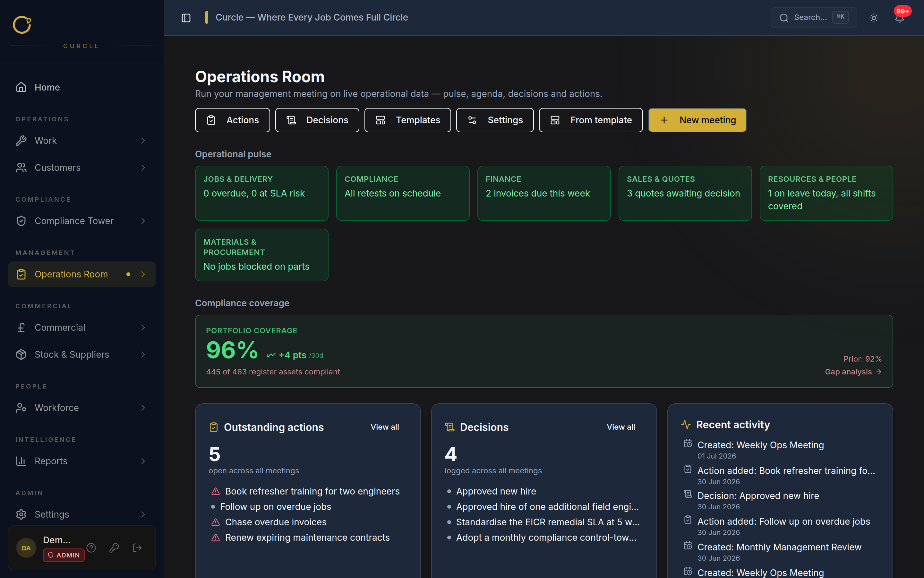Screen dimensions: 924x578
Task: Open Materials & Procurement pulse card
Action: 261,255
